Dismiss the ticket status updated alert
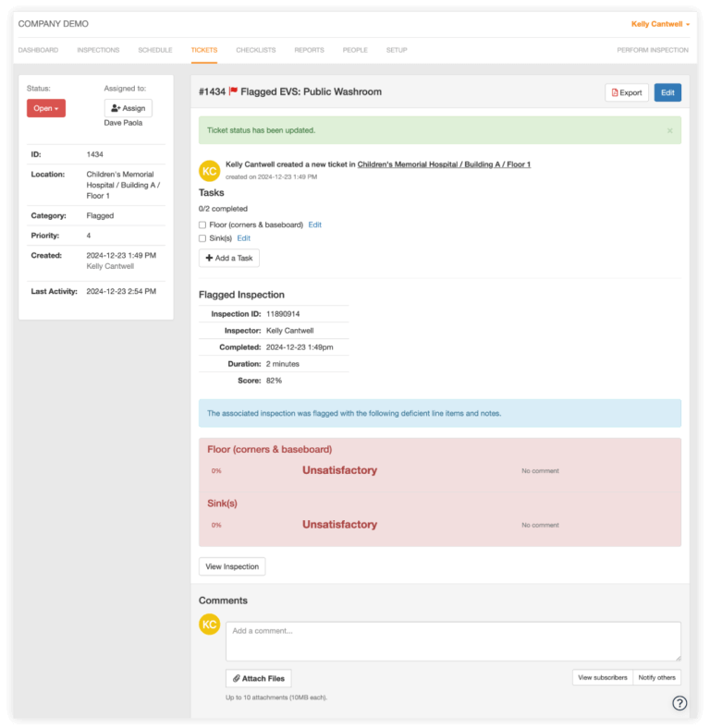The image size is (710, 728). (x=670, y=130)
